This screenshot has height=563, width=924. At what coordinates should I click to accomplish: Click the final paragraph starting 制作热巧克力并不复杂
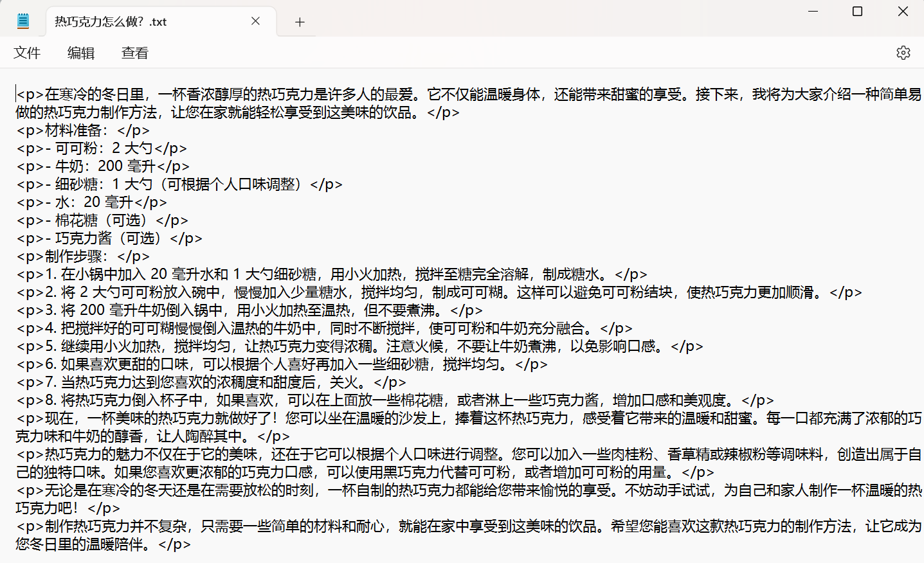pyautogui.click(x=469, y=535)
